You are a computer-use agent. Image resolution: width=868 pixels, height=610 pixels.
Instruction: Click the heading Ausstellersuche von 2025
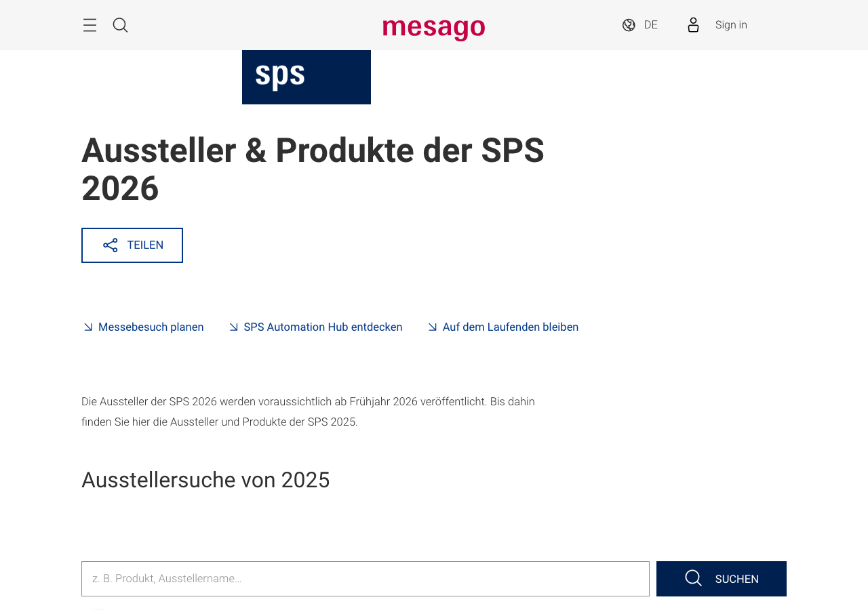(x=205, y=479)
